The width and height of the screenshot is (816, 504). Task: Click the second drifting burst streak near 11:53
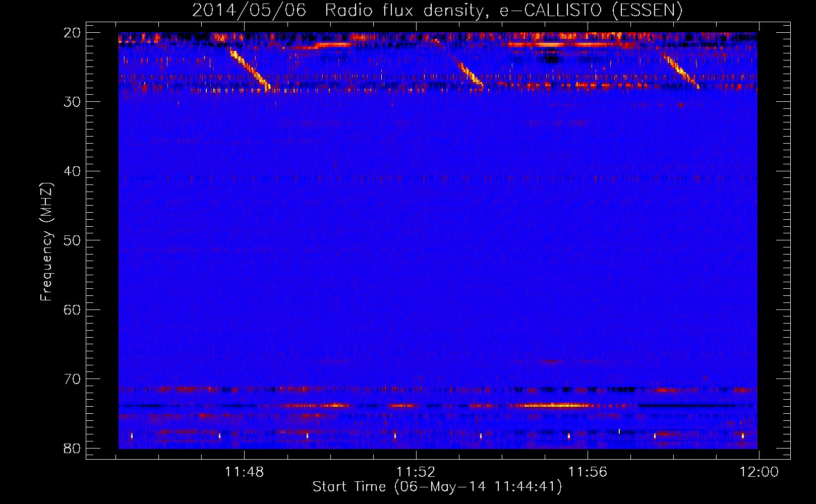471,75
